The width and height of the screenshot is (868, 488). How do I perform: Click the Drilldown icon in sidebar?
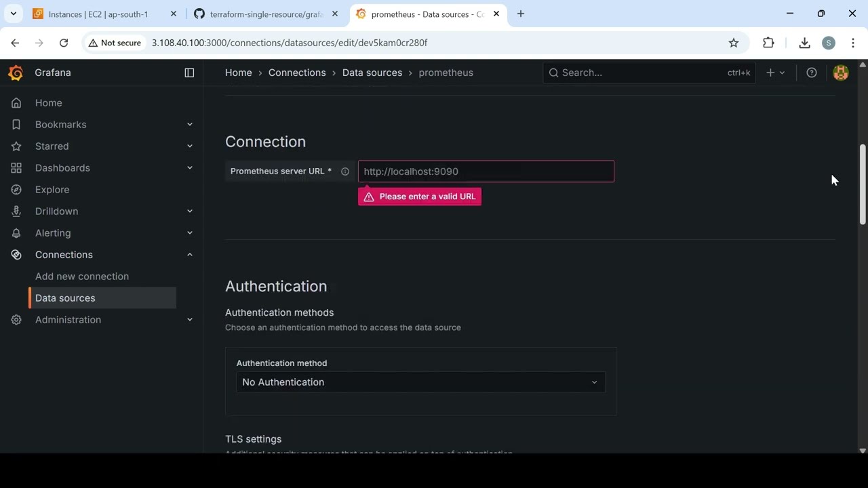tap(16, 211)
